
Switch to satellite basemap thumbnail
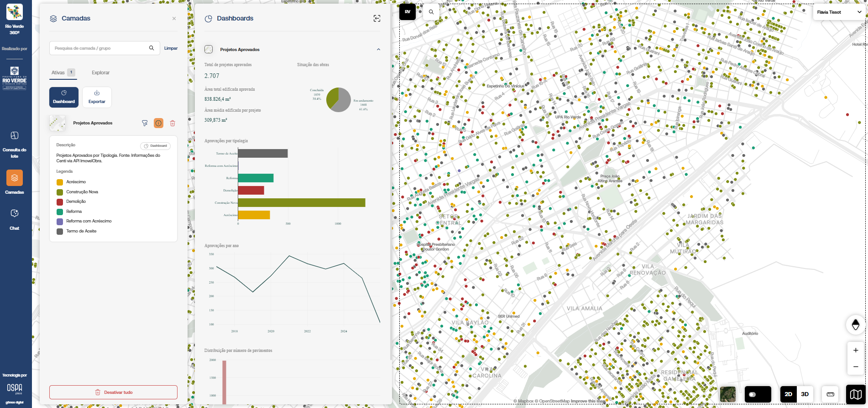[x=728, y=394]
